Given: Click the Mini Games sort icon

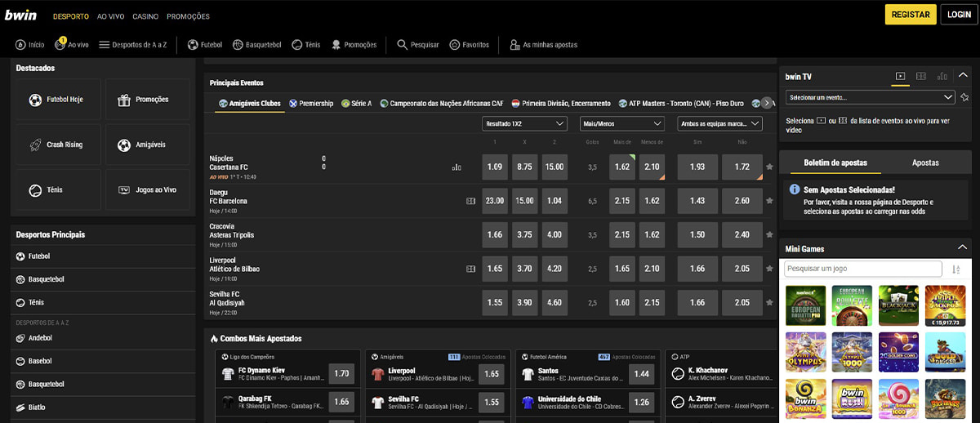Looking at the screenshot, I should tap(956, 269).
